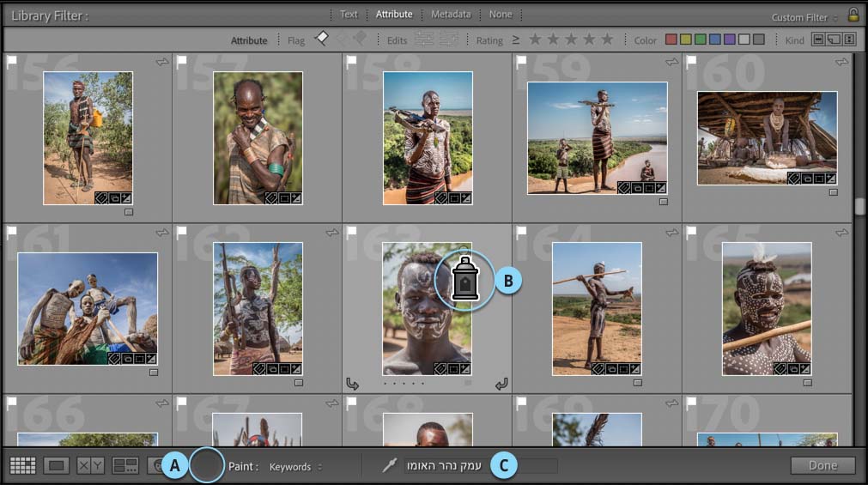
Task: Select the Attribute filter tab
Action: tap(394, 15)
